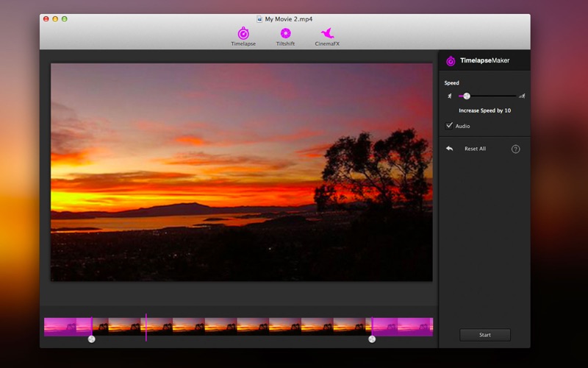
Task: Click the magenta playhead line on filmstrip
Action: click(146, 326)
